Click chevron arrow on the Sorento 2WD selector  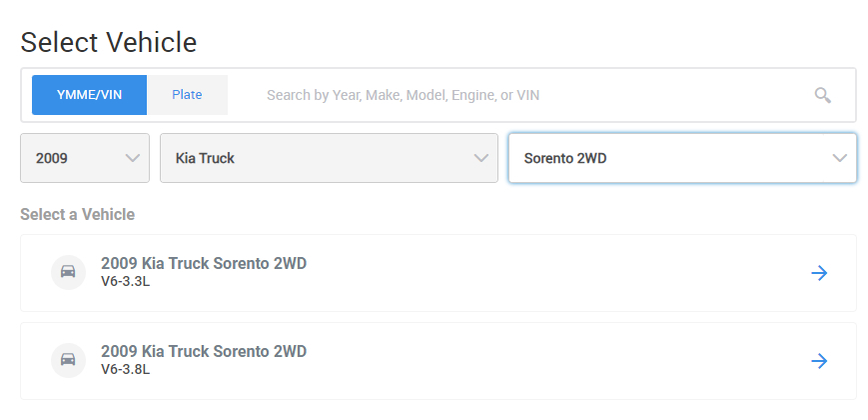pyautogui.click(x=839, y=158)
